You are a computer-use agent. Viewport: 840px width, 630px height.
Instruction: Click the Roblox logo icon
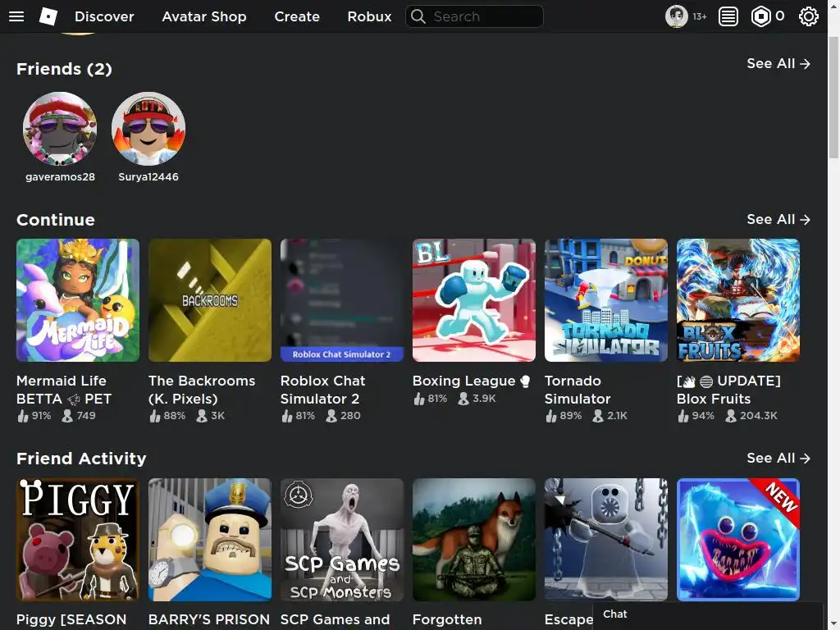(x=48, y=16)
